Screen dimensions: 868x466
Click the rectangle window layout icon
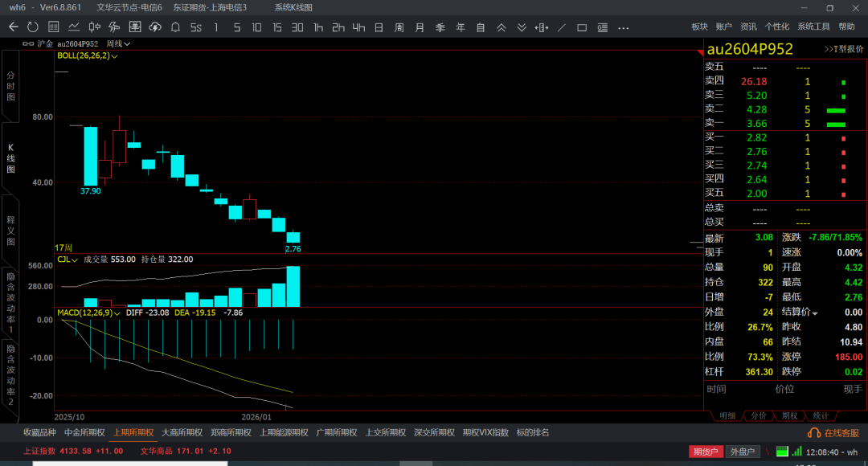pyautogui.click(x=582, y=27)
